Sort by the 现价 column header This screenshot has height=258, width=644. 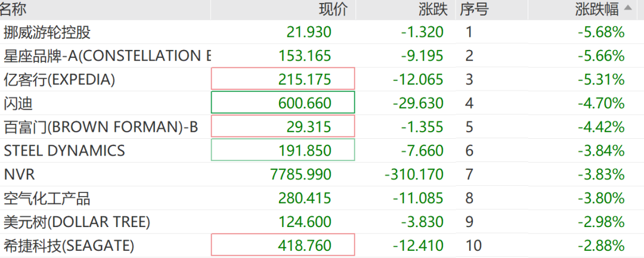[x=333, y=9]
